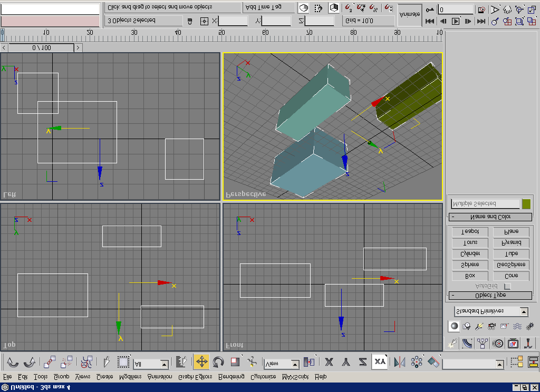The height and width of the screenshot is (392, 540).
Task: Collapse the Name and Color rollout
Action: 490,217
